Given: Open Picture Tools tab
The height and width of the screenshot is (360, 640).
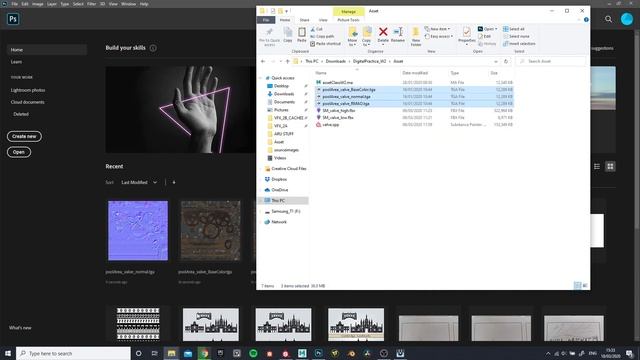Looking at the screenshot, I should point(348,20).
